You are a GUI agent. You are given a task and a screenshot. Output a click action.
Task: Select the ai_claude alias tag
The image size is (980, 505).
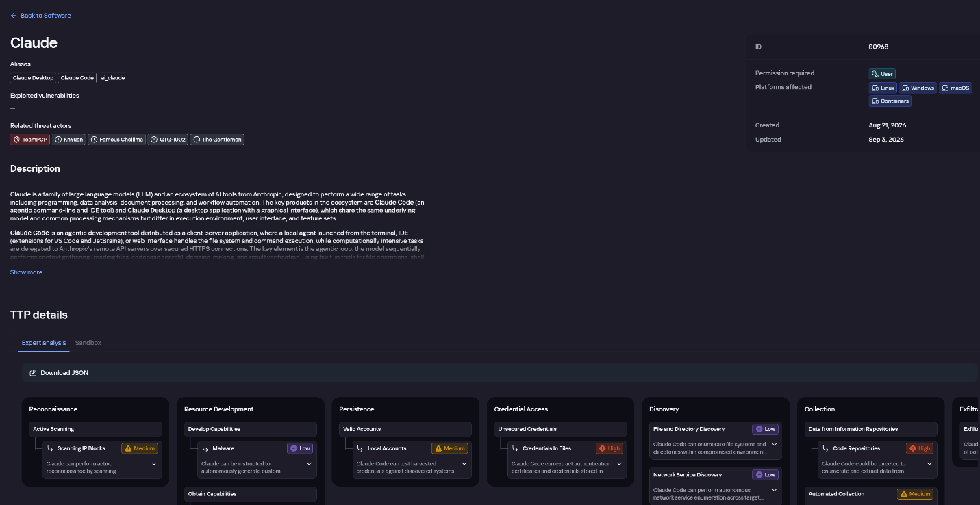tap(113, 78)
